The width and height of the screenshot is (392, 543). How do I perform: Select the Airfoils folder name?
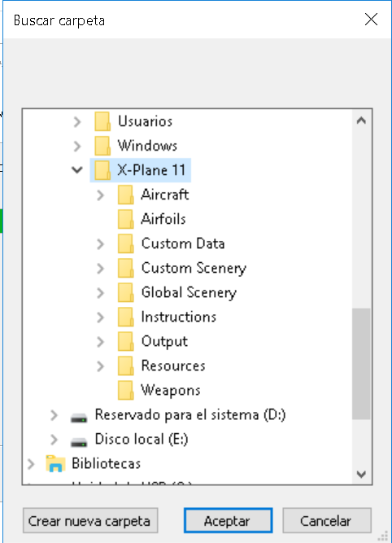163,219
